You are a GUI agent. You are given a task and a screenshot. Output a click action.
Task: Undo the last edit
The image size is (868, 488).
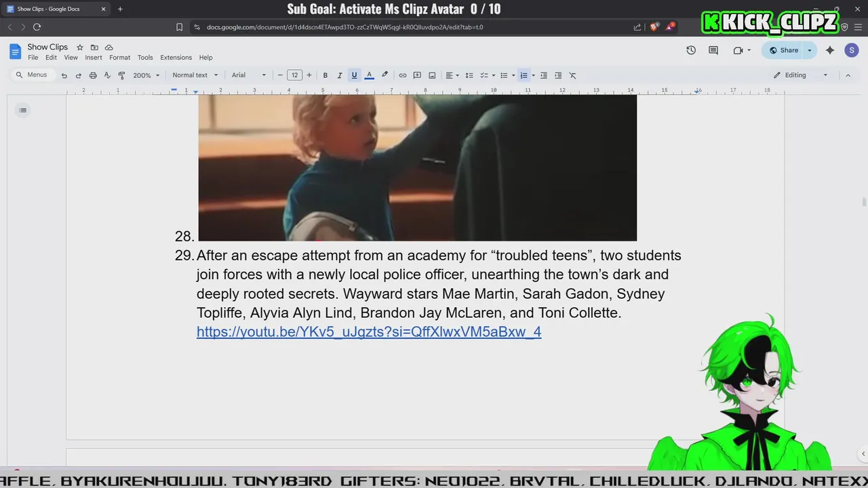click(64, 75)
